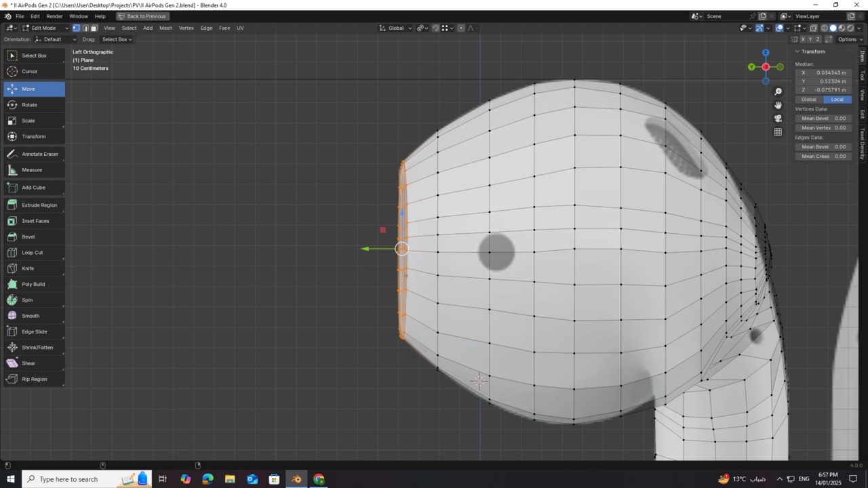Choose the Rip Region tool
Viewport: 868px width, 488px height.
pos(34,379)
